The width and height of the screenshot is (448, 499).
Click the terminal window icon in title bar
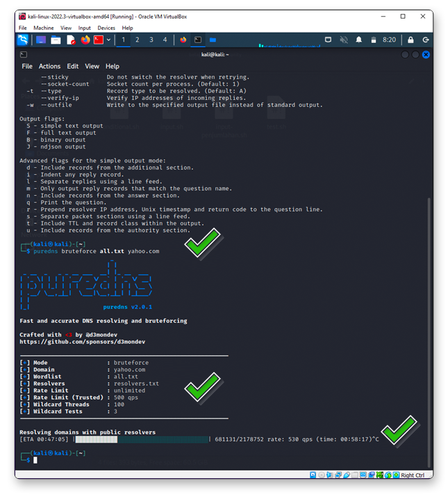tap(24, 54)
